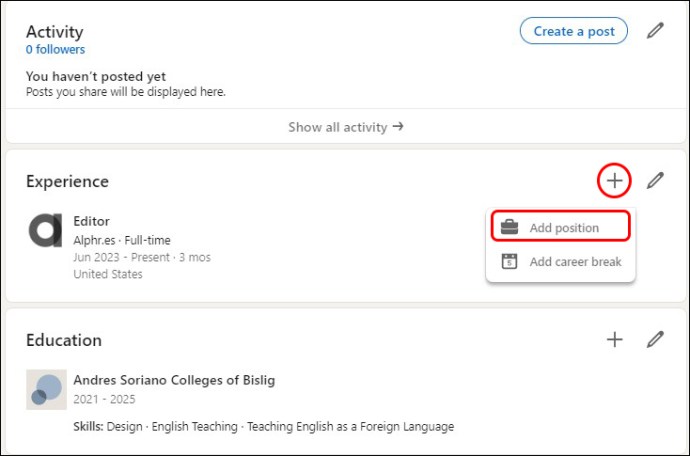Click the Alphr.es · Full-time text
Screen dimensions: 690x456
coord(122,240)
